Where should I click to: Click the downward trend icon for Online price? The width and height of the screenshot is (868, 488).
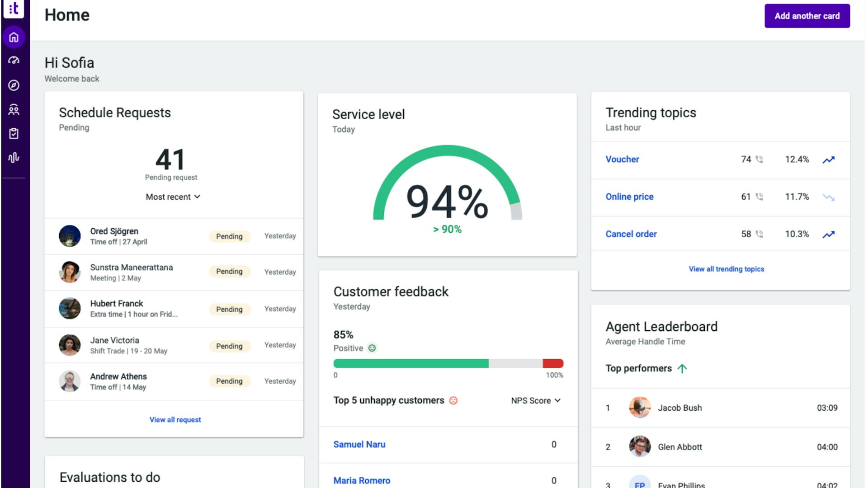828,197
